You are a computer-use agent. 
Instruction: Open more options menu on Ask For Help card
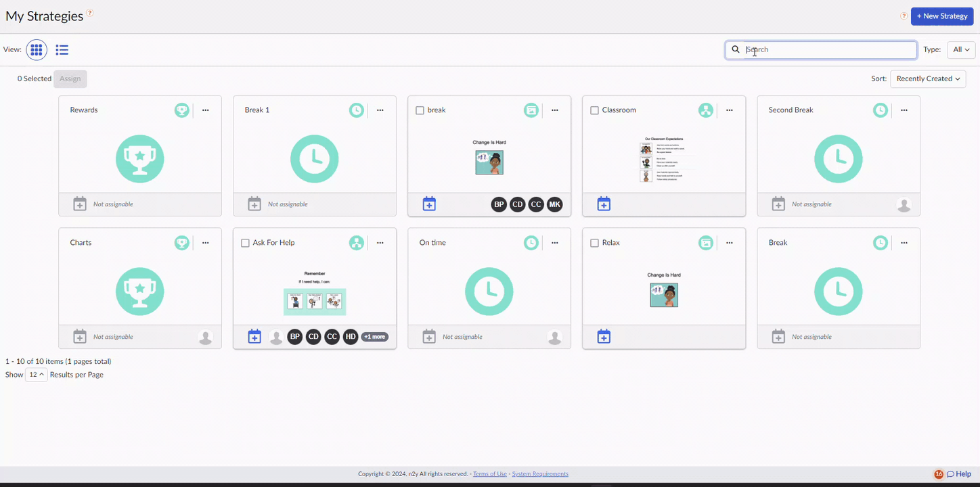tap(380, 243)
